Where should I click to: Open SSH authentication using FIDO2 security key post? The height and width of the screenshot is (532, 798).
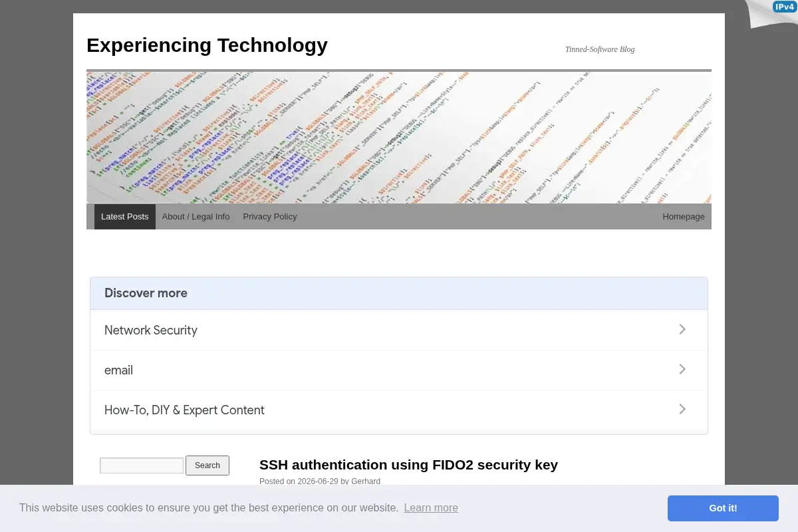click(408, 465)
